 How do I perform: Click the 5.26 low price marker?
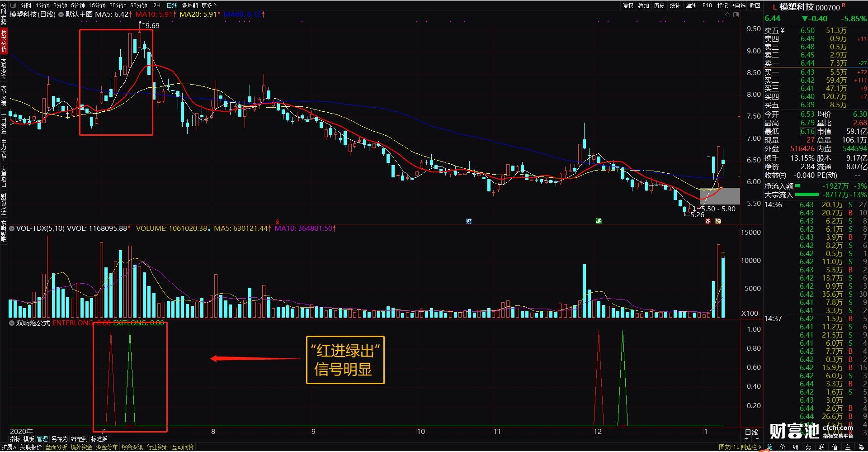697,215
